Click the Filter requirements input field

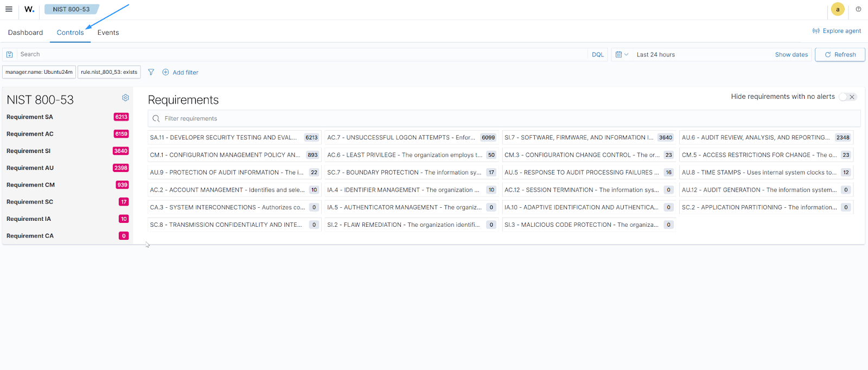pos(505,118)
